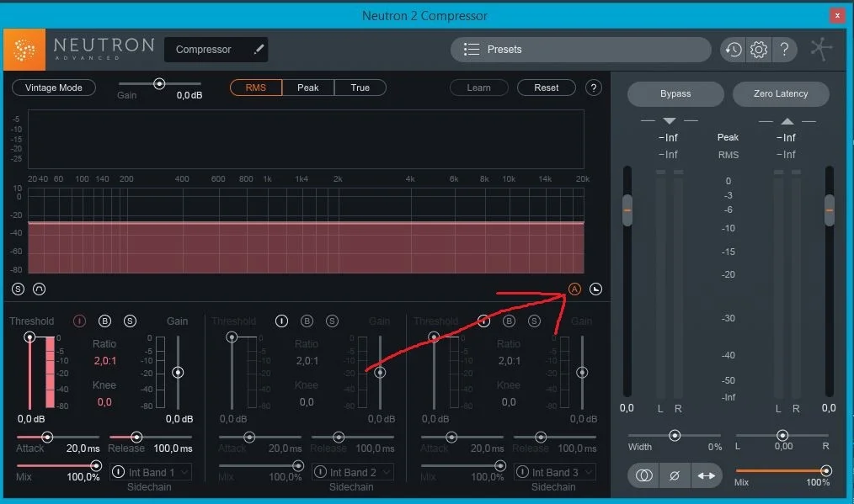Viewport: 854px width, 504px height.
Task: Toggle Vintage Mode
Action: (53, 88)
